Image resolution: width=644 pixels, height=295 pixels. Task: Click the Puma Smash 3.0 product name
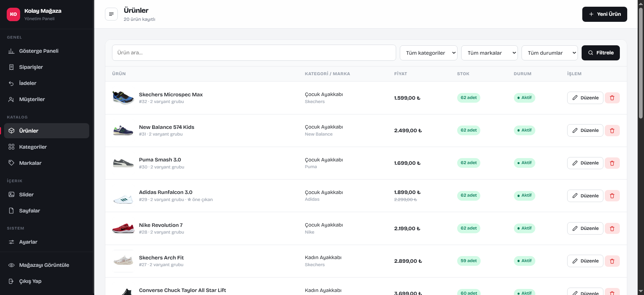[160, 160]
